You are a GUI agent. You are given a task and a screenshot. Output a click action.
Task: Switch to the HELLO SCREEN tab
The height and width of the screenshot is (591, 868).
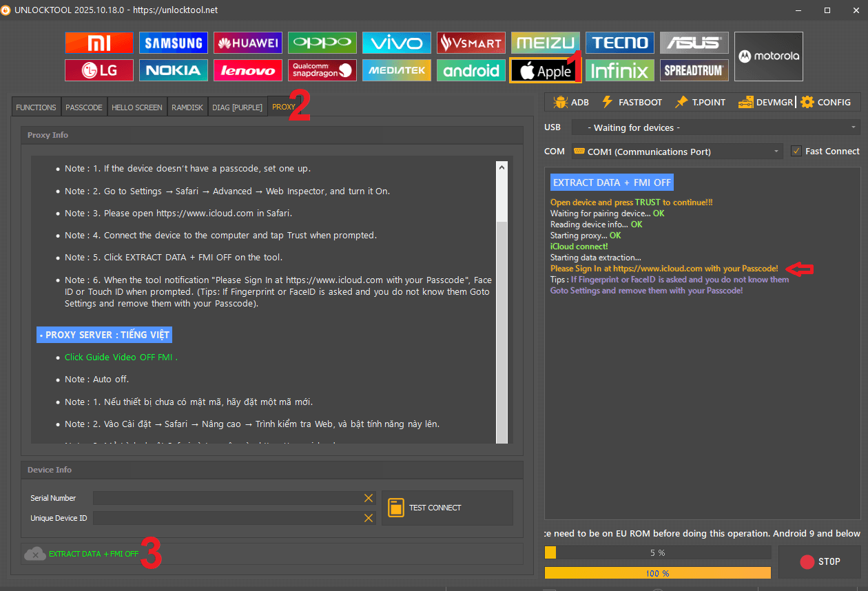pyautogui.click(x=137, y=107)
